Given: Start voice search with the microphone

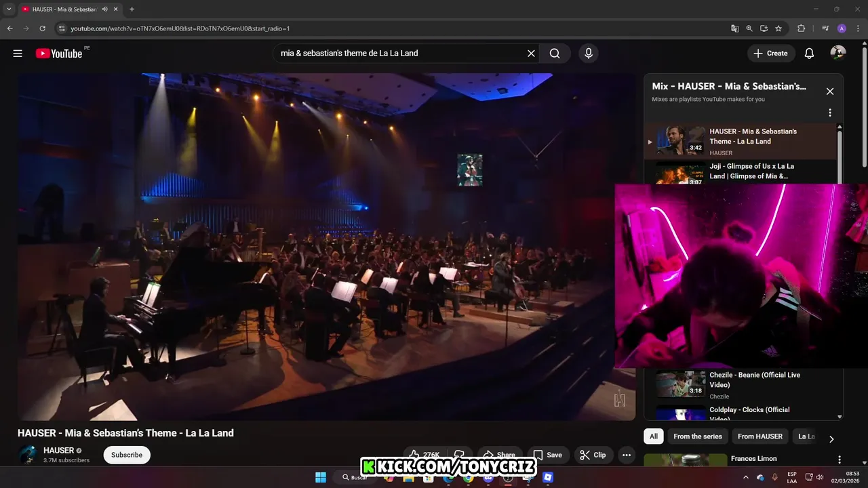Looking at the screenshot, I should click(589, 54).
